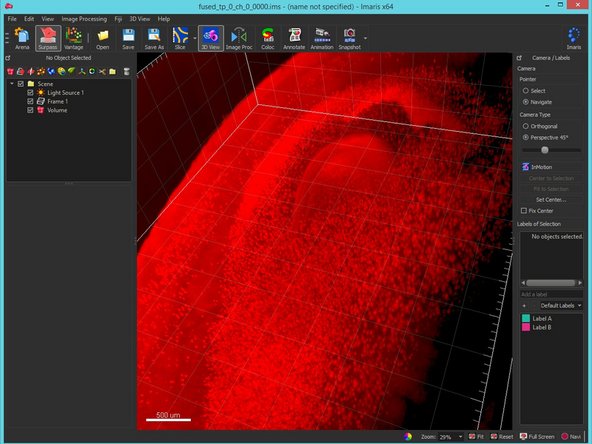592x444 pixels.
Task: Activate the 3D View toolbar button
Action: (211, 39)
